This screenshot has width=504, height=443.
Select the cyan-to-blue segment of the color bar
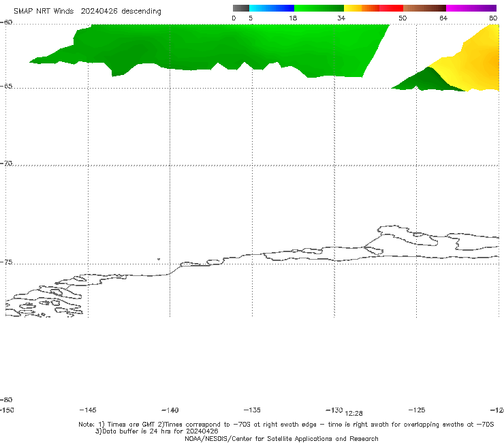pos(272,8)
